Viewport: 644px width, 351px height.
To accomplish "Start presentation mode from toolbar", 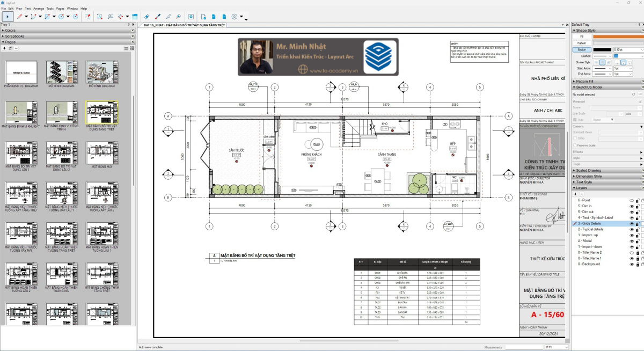I will (x=190, y=17).
